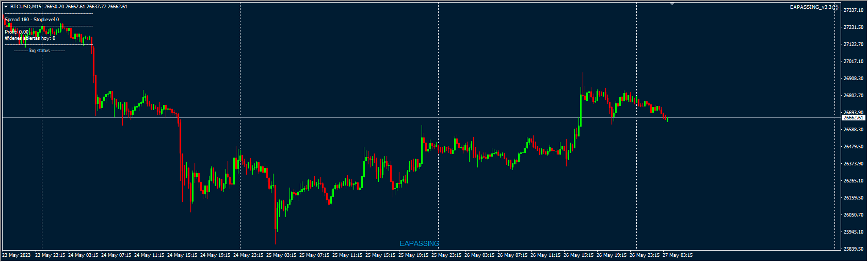Click the open price 26650.20 in header
The height and width of the screenshot is (262, 868).
pyautogui.click(x=55, y=7)
